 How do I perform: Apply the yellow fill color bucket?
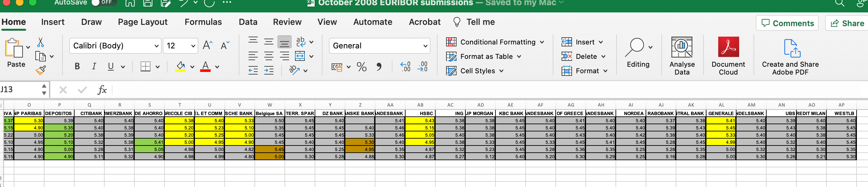click(x=181, y=66)
